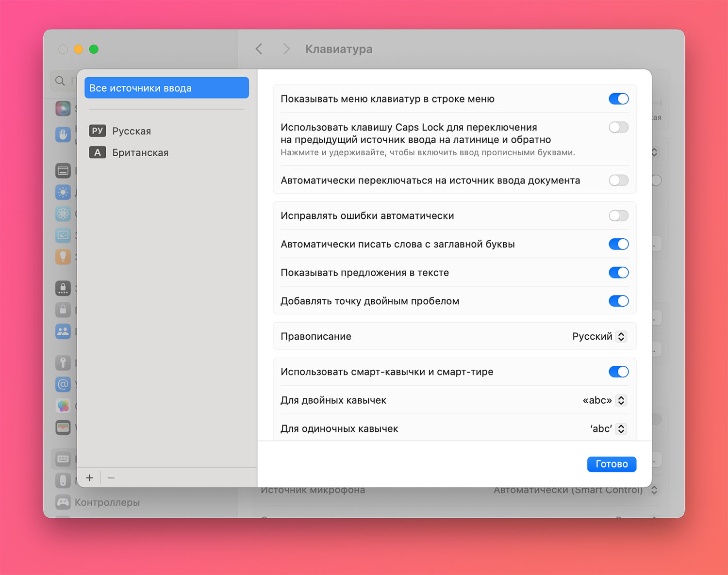Enable Автоматически переключаться на источник ввода документа

[619, 181]
